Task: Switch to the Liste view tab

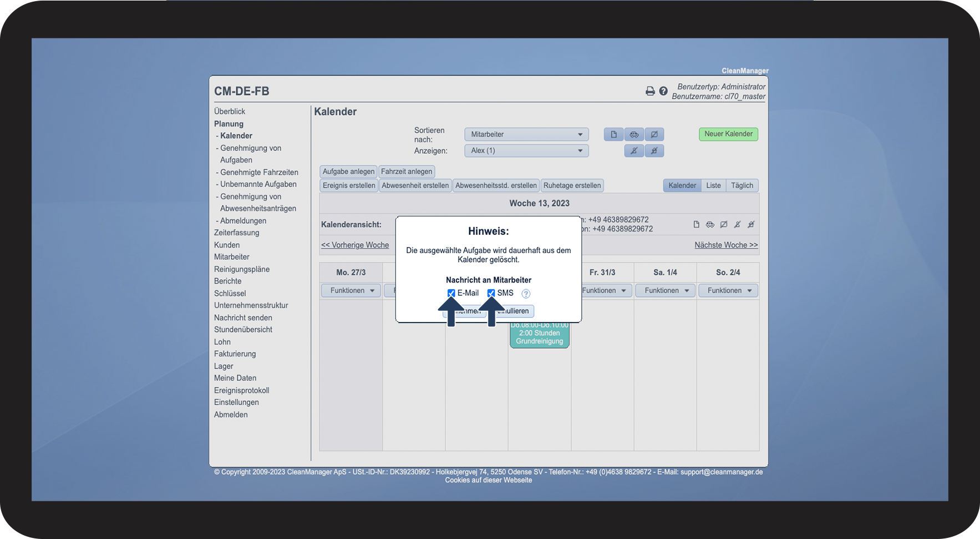Action: click(713, 185)
